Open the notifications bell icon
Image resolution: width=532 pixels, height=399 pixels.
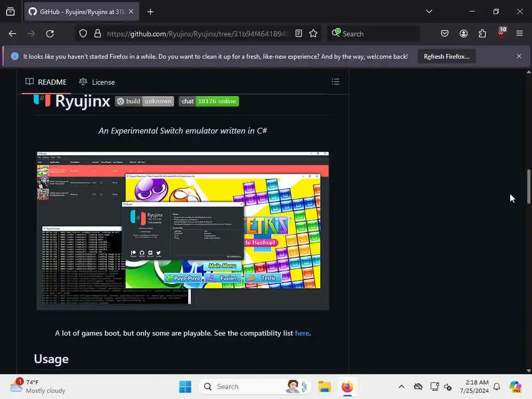click(497, 387)
